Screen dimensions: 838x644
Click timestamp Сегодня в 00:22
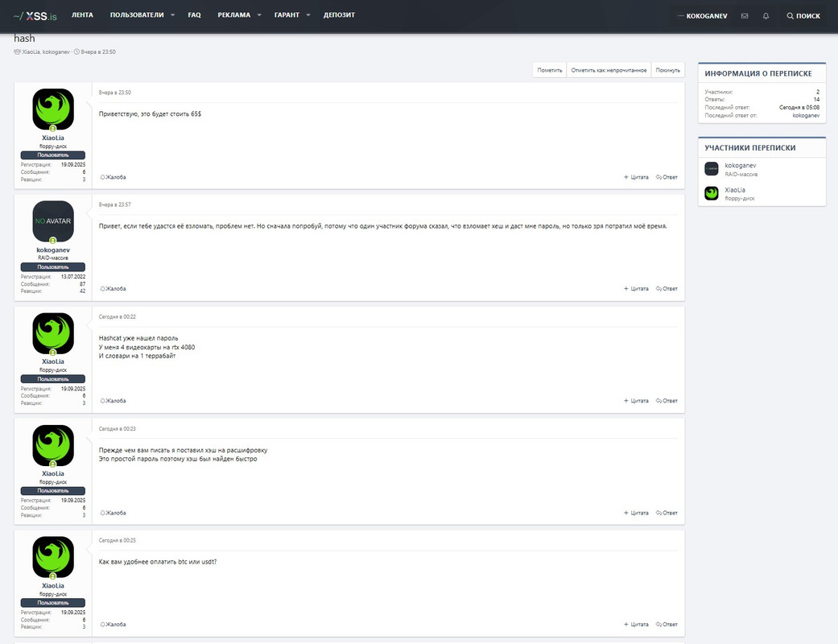[118, 317]
